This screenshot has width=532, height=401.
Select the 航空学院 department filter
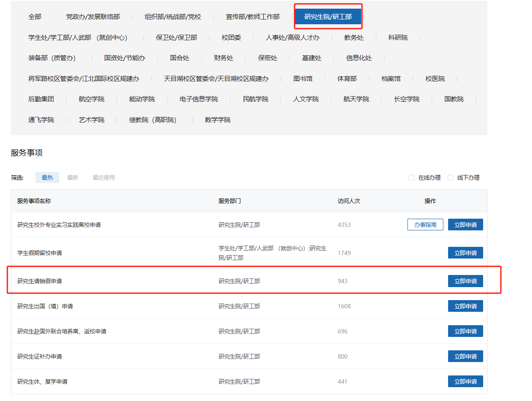[91, 99]
